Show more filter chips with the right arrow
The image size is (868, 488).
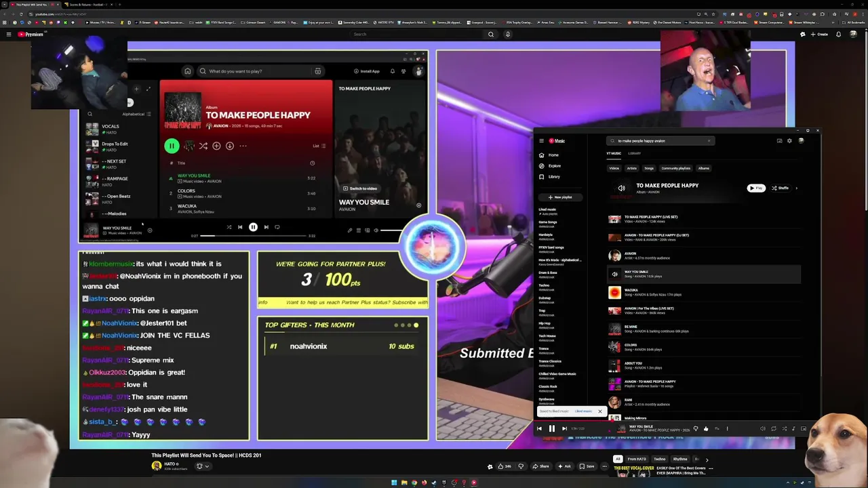tap(707, 460)
